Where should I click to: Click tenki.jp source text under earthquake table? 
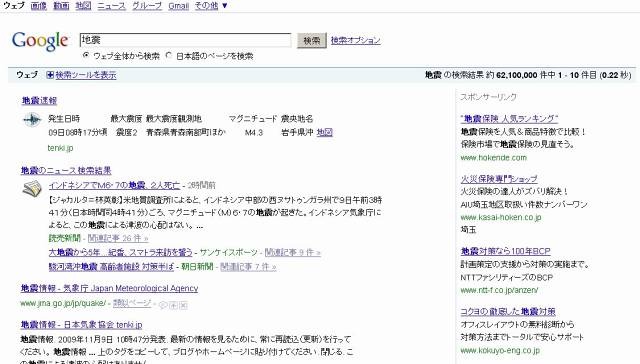pos(60,148)
